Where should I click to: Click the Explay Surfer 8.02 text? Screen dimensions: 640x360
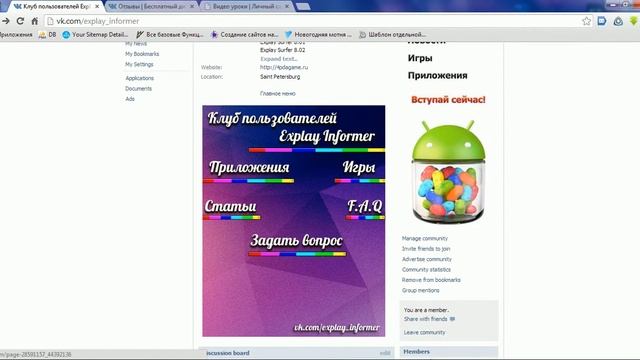click(x=282, y=50)
